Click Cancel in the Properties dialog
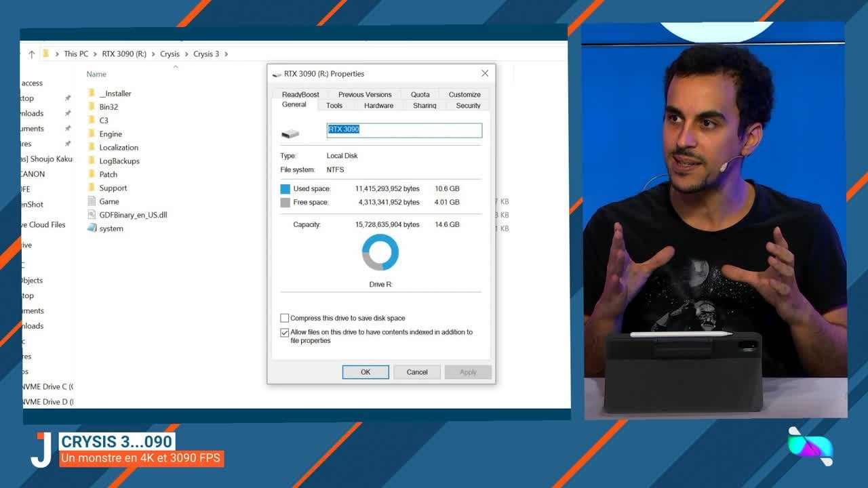The width and height of the screenshot is (868, 488). click(417, 372)
